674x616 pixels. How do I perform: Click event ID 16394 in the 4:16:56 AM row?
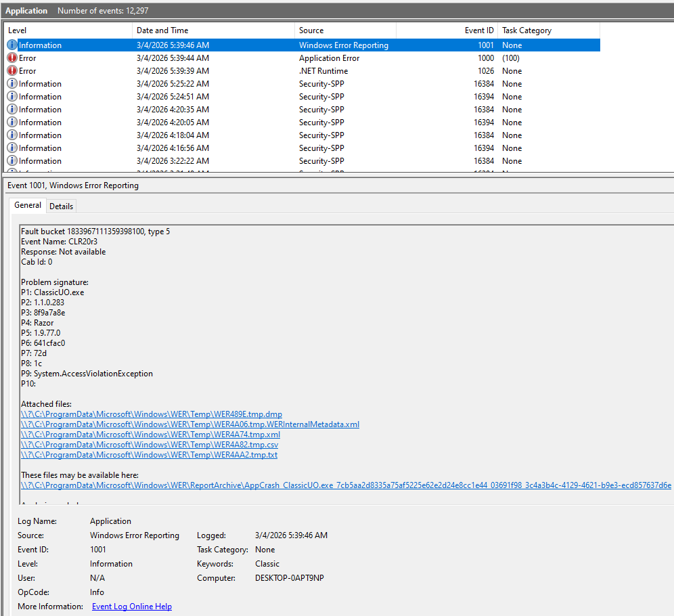(484, 148)
